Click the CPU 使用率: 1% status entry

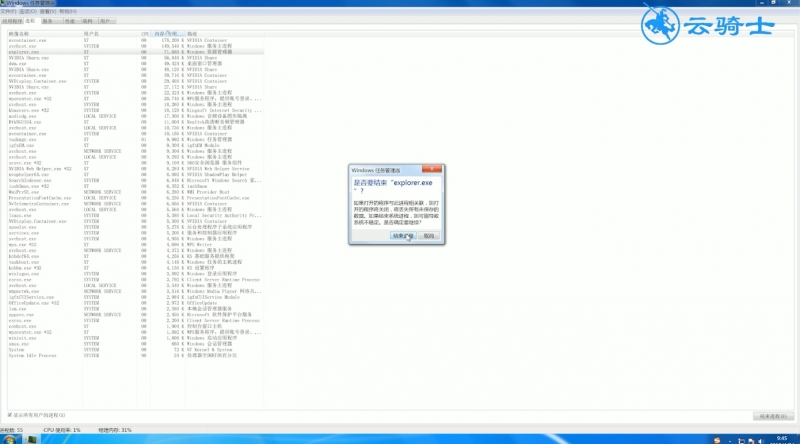pyautogui.click(x=62, y=430)
